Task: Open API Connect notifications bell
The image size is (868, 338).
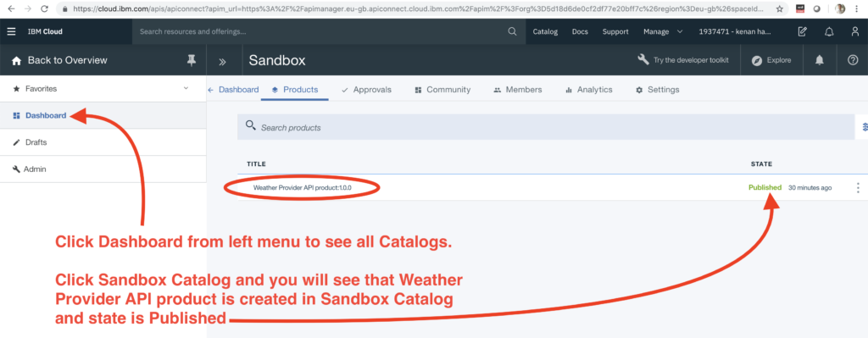Action: point(820,60)
